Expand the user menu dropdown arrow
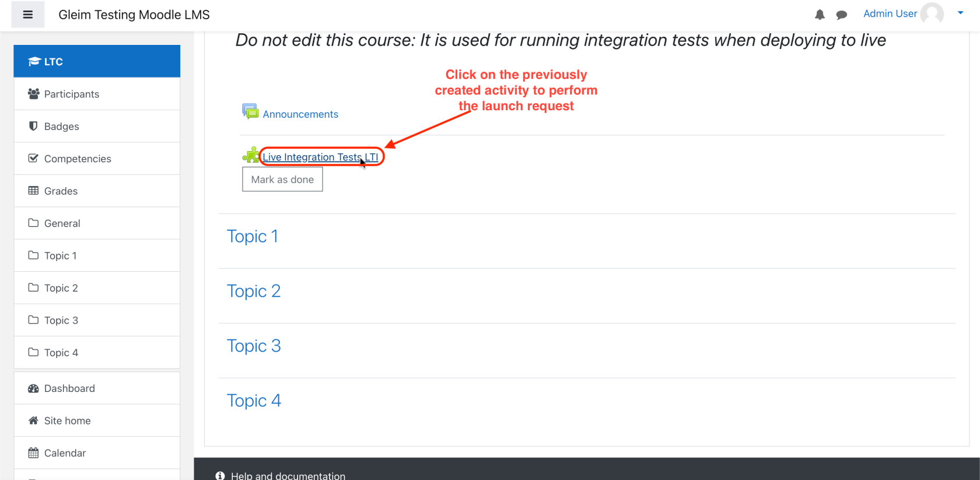Screen dimensions: 980x480 pos(960,13)
